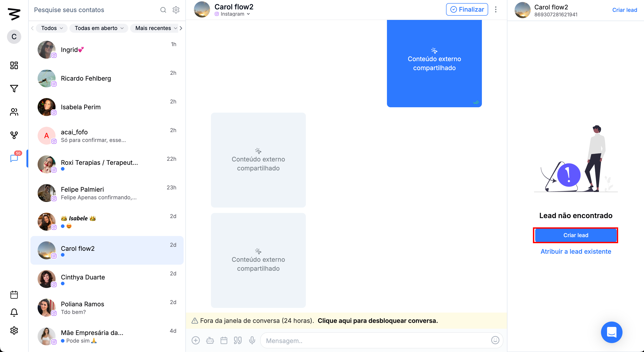Open the contacts people icon in sidebar
644x352 pixels.
tap(14, 112)
